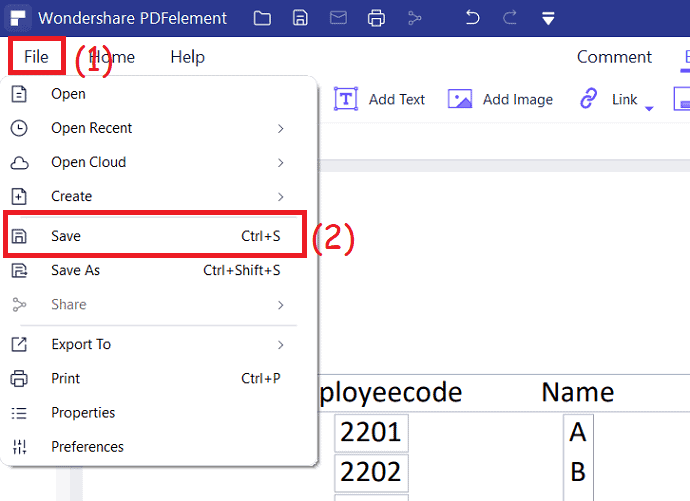Open Preferences from the File menu
Screen dimensions: 690x501
(88, 447)
